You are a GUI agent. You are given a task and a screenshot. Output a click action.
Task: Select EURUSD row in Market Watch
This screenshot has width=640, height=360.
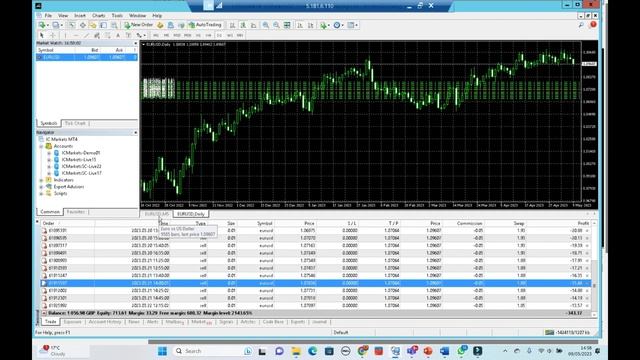click(87, 57)
